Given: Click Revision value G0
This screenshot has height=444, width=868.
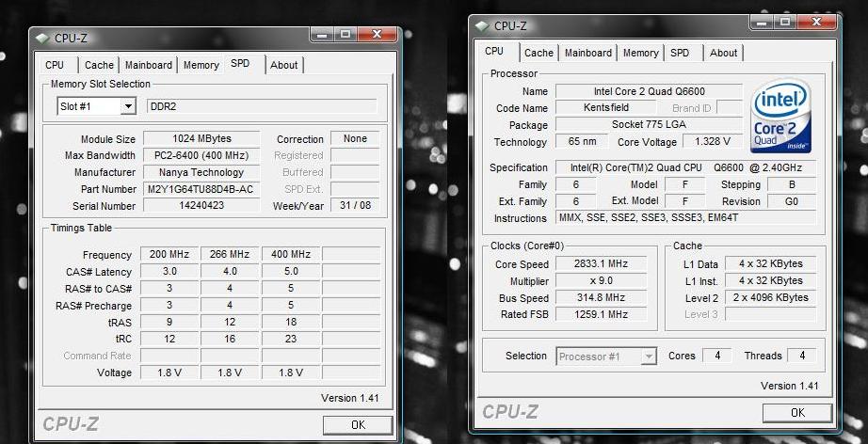Looking at the screenshot, I should tap(792, 201).
